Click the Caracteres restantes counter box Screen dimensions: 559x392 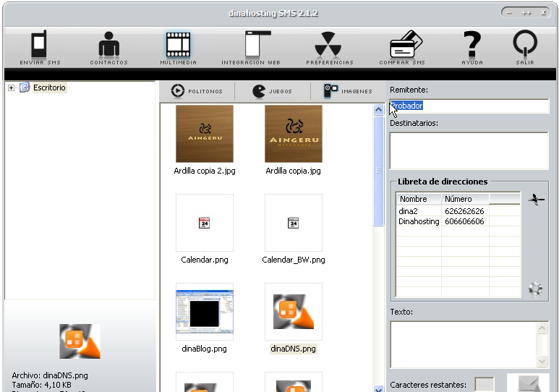(485, 385)
